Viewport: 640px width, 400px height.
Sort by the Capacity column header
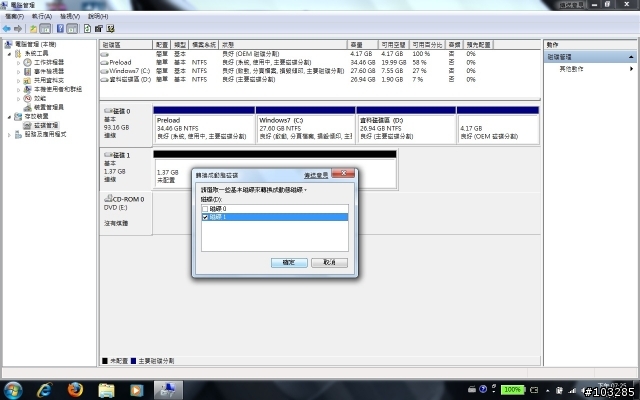tap(362, 44)
